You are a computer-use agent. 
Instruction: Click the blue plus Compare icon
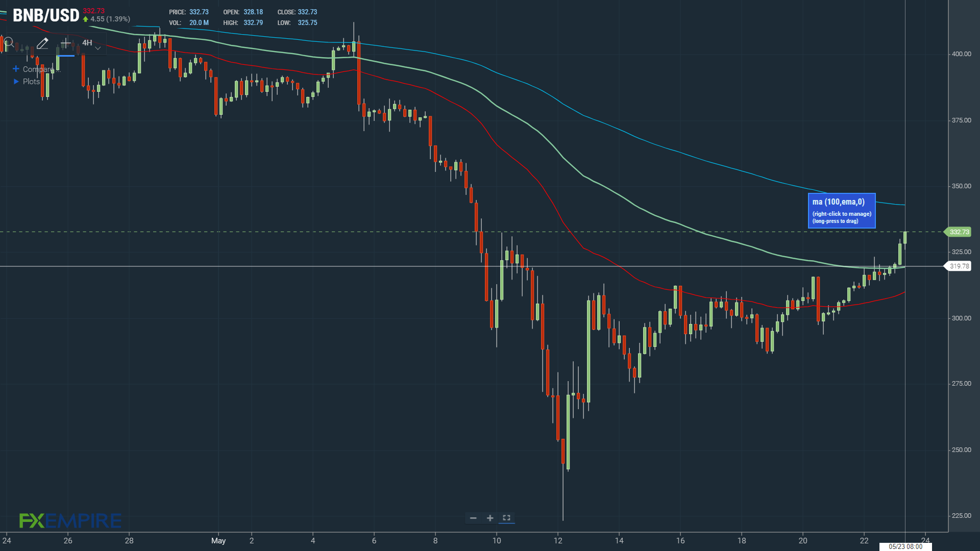click(16, 69)
